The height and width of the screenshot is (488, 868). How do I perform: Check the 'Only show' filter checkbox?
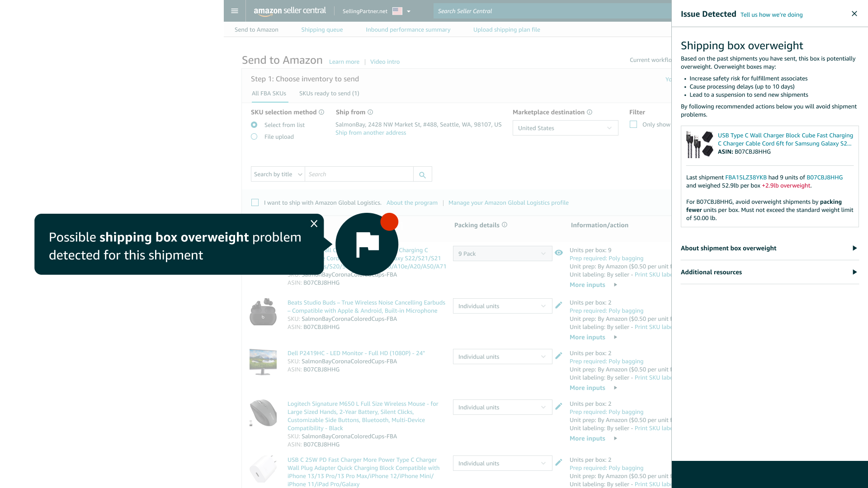coord(633,124)
